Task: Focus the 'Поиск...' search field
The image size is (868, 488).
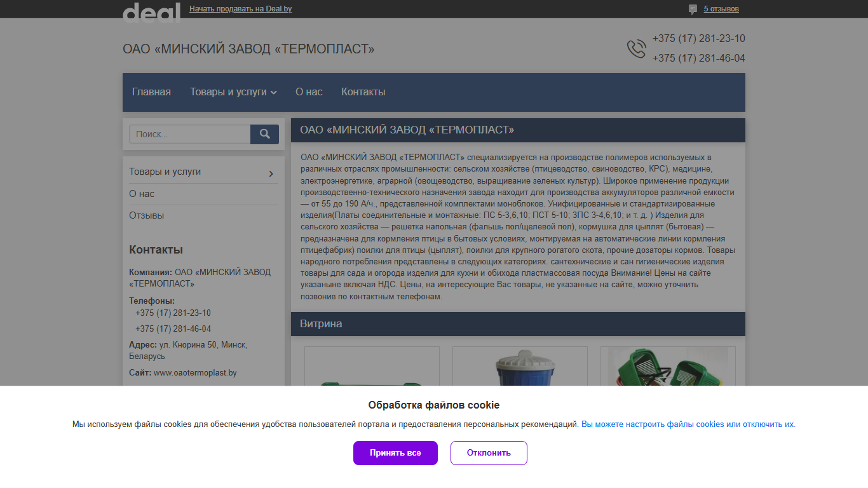Action: click(x=190, y=134)
